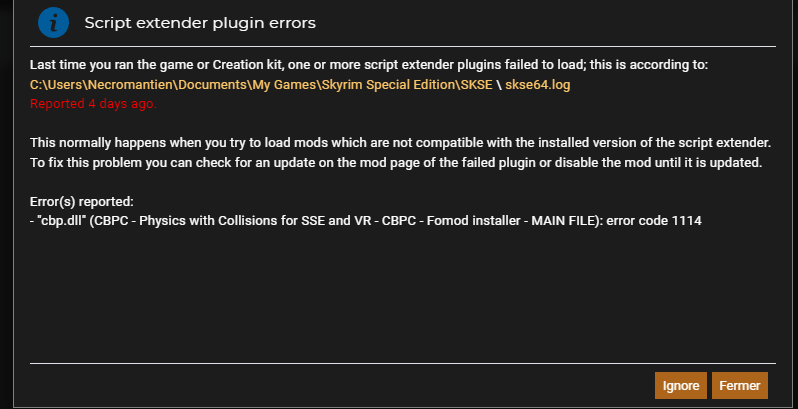Click the "To fix this problem" instruction line
Screen dimensions: 798x409
coord(396,163)
